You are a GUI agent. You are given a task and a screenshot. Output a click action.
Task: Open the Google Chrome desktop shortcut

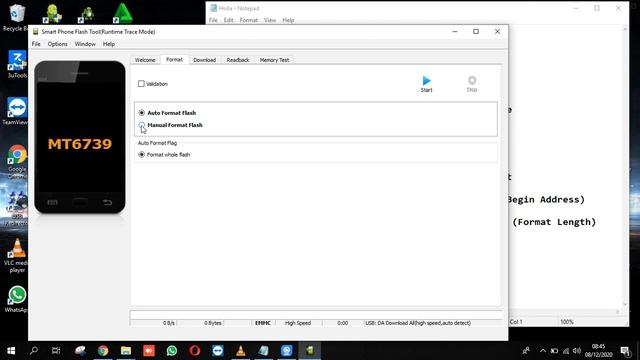click(17, 161)
